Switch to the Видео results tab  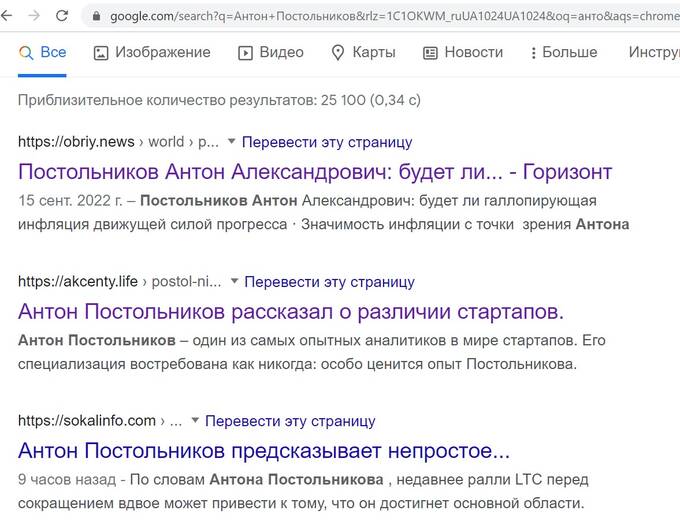tap(270, 53)
